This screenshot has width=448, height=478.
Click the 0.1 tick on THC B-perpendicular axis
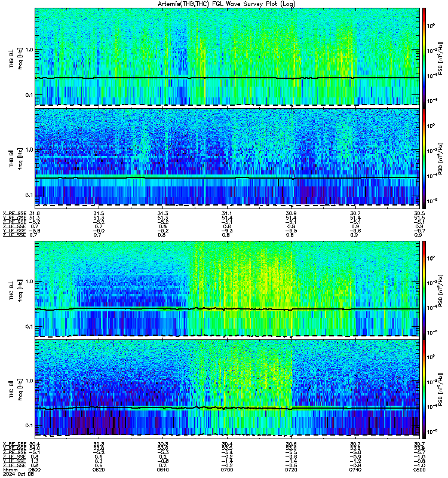[x=29, y=327]
